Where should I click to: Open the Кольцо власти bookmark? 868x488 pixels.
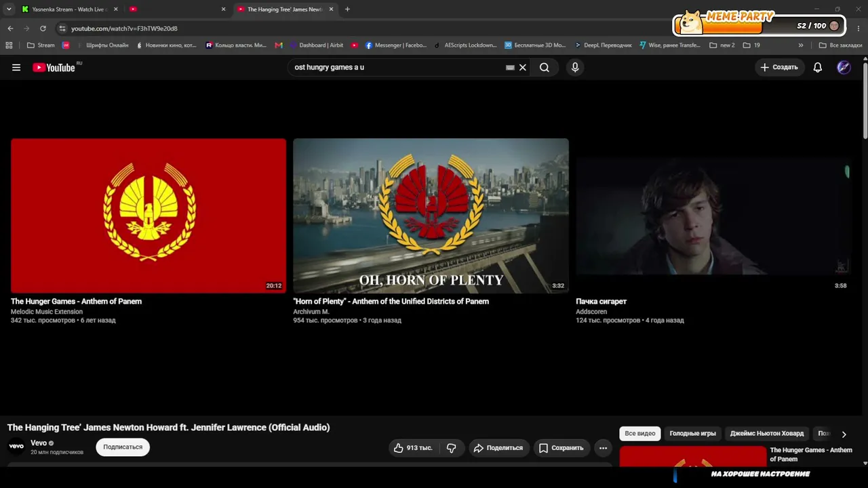pyautogui.click(x=236, y=45)
